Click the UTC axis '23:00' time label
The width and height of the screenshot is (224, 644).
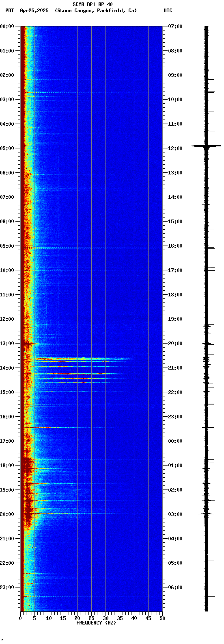click(175, 417)
